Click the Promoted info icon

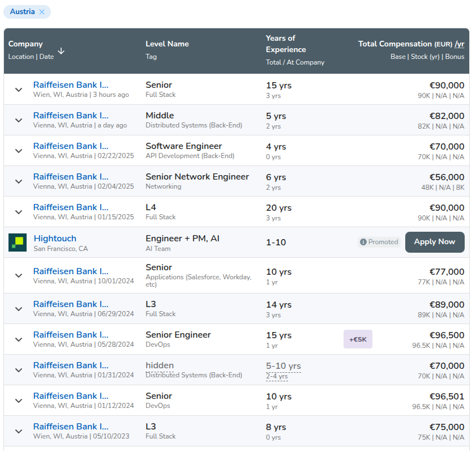coord(363,242)
